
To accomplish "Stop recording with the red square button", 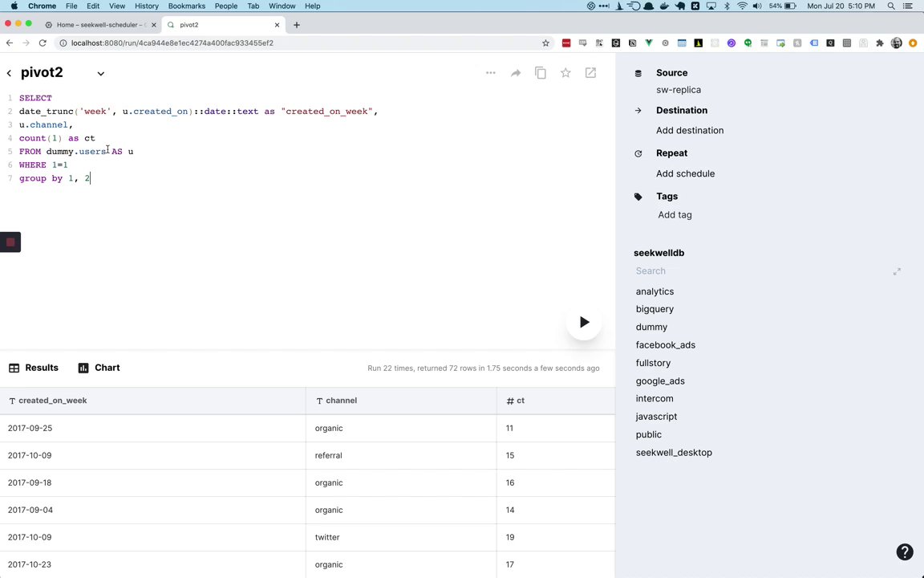I will [10, 242].
